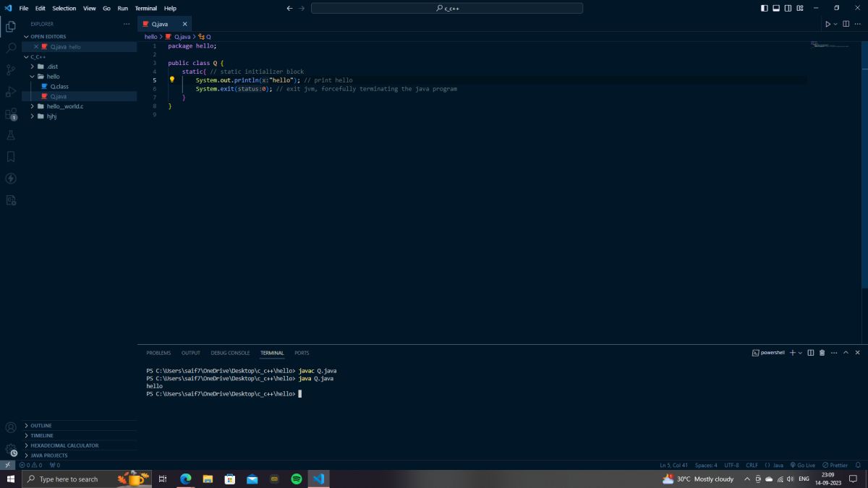868x488 pixels.
Task: Open the Bookmarks view in activity bar
Action: click(11, 156)
